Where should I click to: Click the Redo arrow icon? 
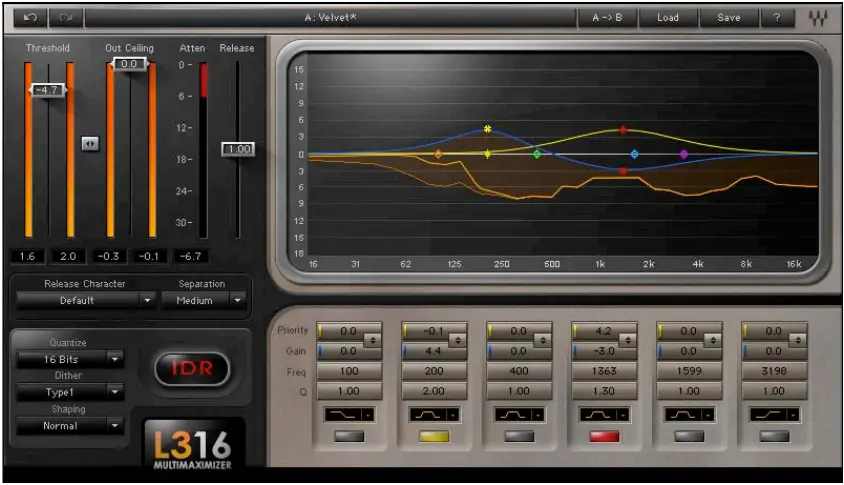tap(66, 18)
